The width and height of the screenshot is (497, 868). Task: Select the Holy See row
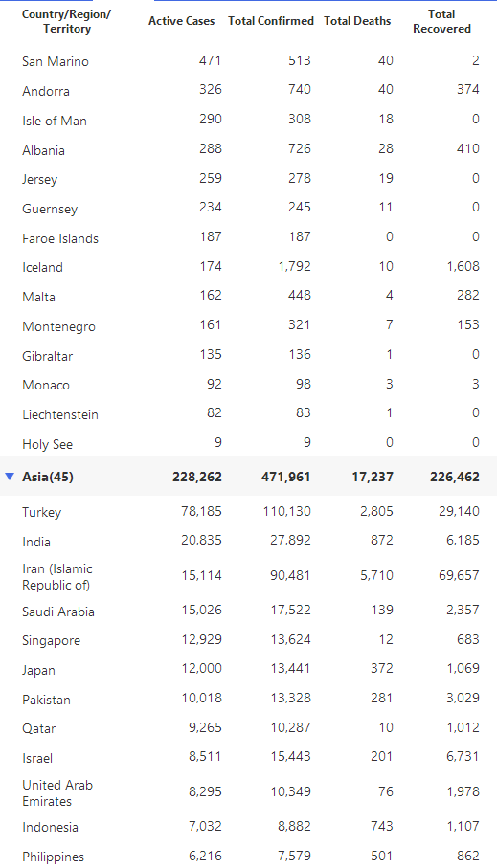[x=248, y=443]
